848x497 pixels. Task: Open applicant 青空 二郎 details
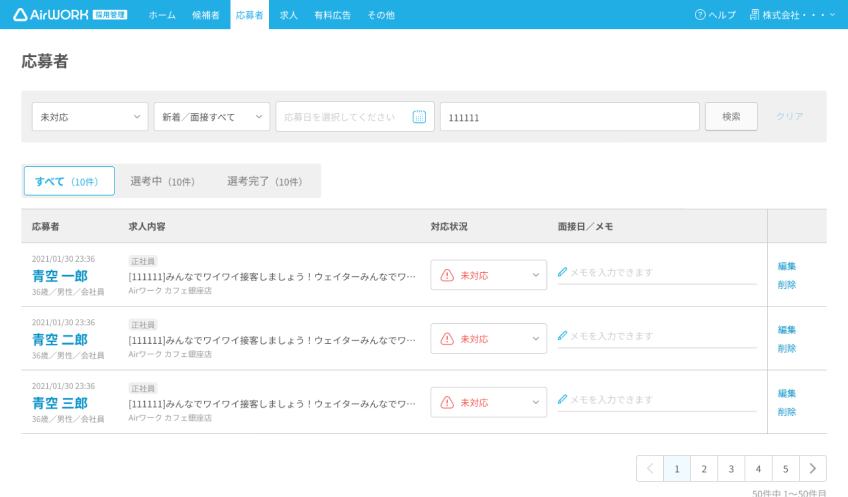(59, 340)
